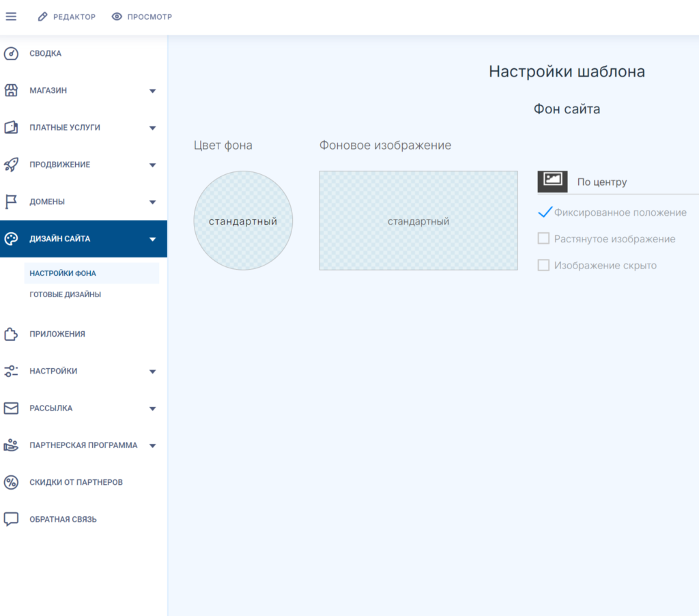Click the pencil icon next to Редактор

42,16
